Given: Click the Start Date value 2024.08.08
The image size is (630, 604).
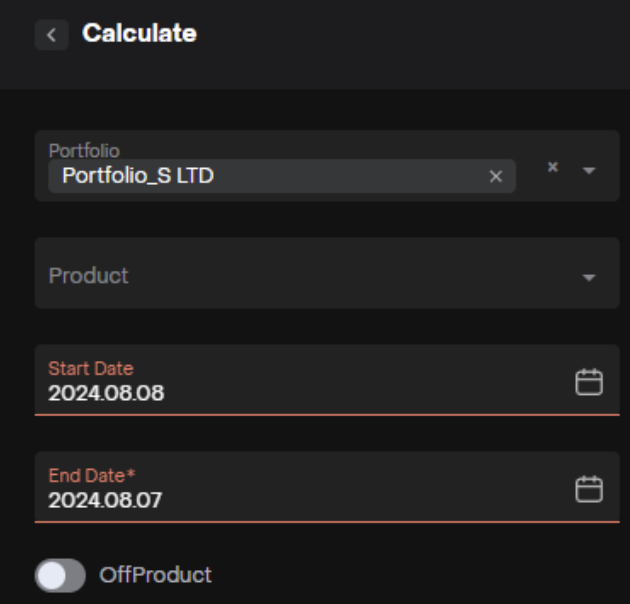Looking at the screenshot, I should (106, 393).
